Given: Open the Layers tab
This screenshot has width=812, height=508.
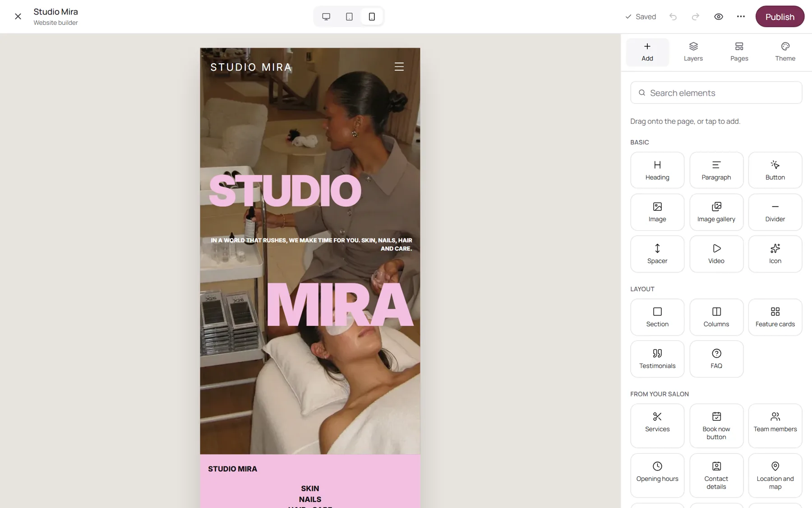Looking at the screenshot, I should click(693, 52).
